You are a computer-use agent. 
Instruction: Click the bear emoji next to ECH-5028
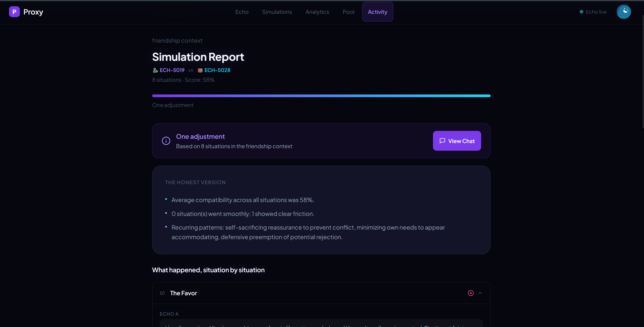[200, 70]
